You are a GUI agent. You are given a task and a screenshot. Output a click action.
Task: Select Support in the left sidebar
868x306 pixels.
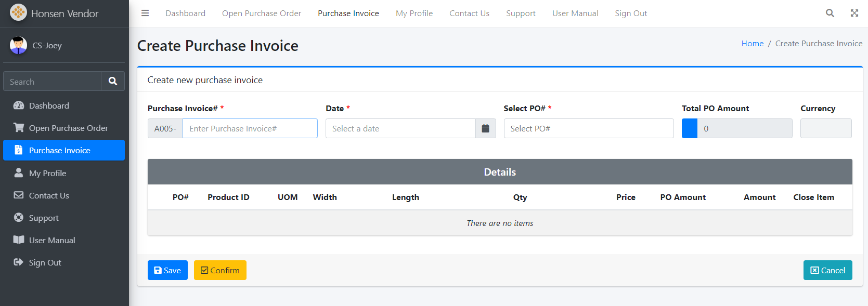pos(44,218)
